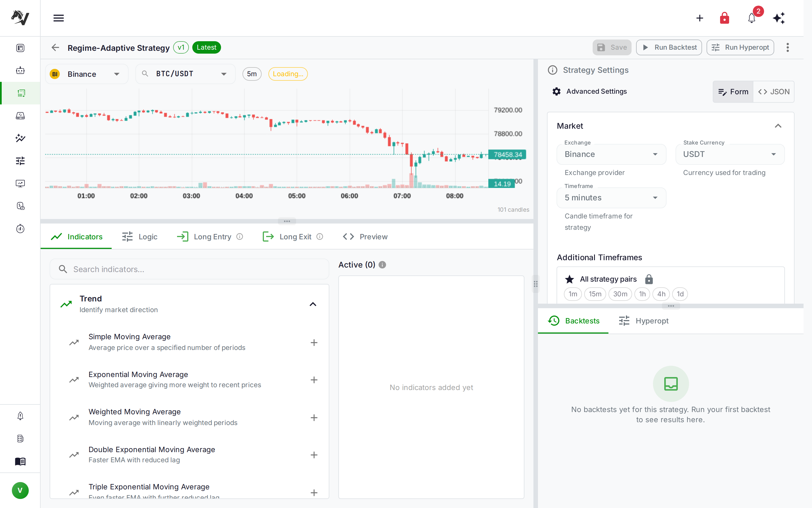Add Double Exponential Moving Average indicator
The width and height of the screenshot is (812, 508).
click(314, 455)
